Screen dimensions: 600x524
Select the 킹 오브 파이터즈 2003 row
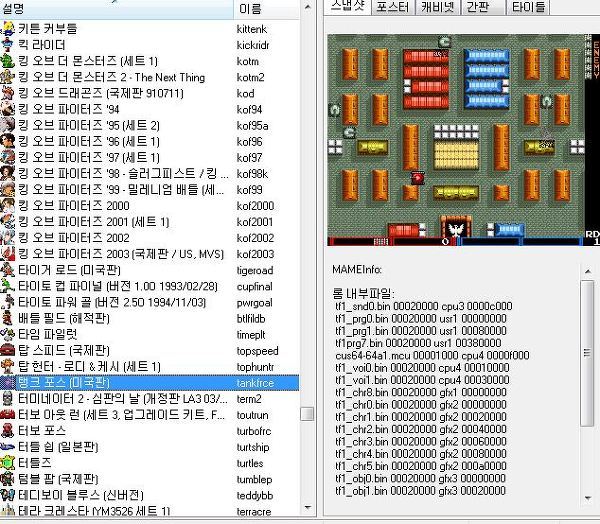pyautogui.click(x=150, y=254)
